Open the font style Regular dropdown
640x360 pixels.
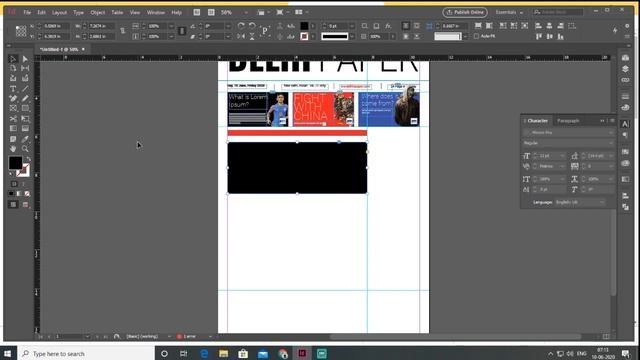pos(568,143)
